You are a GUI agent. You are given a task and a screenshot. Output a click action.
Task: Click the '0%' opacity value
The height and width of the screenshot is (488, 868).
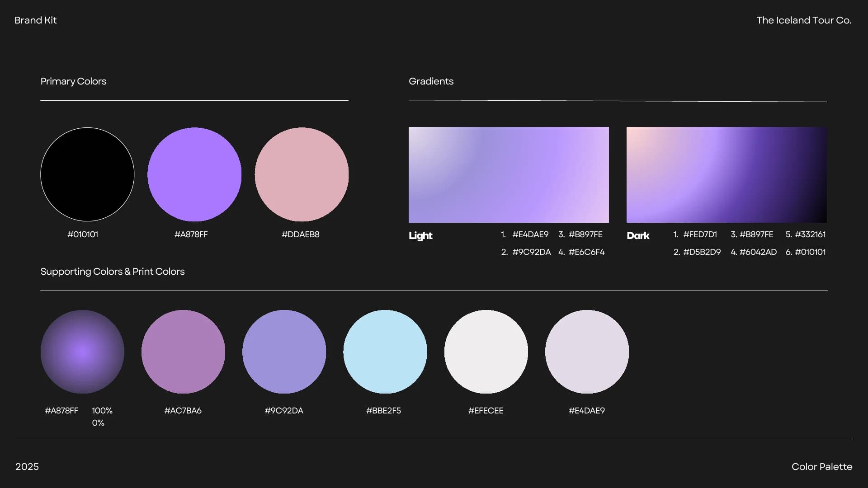[98, 423]
